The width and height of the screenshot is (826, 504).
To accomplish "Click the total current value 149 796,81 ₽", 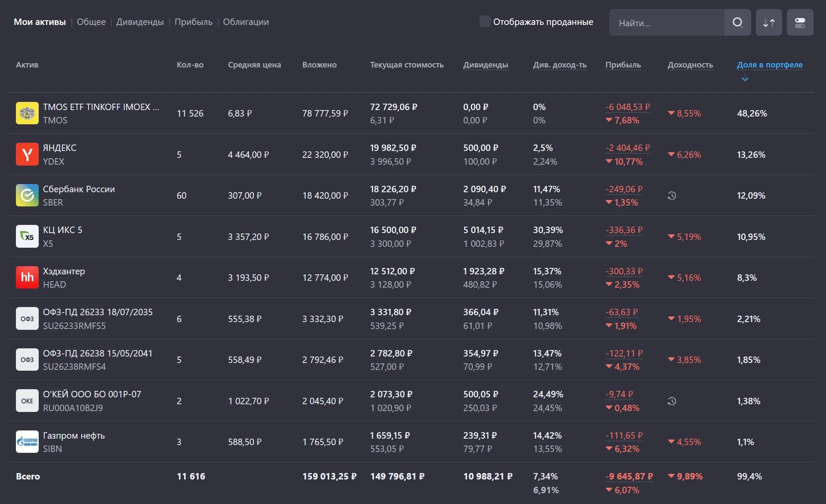I will pos(397,476).
